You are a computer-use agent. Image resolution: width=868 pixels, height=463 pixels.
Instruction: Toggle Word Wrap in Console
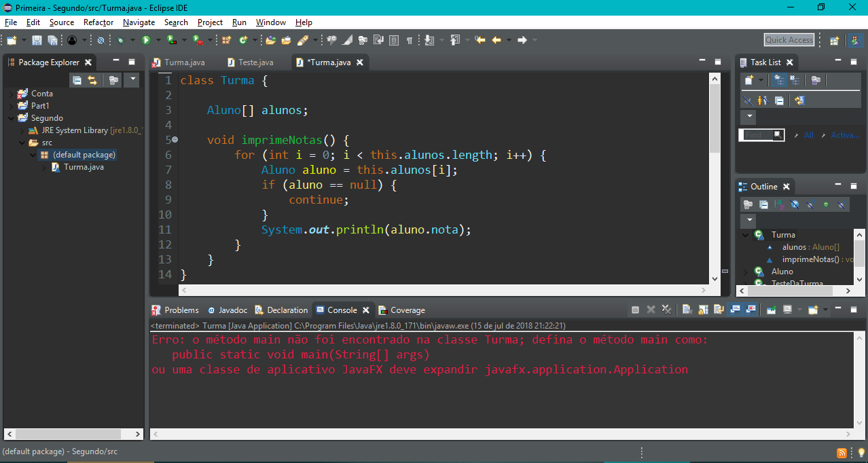718,310
